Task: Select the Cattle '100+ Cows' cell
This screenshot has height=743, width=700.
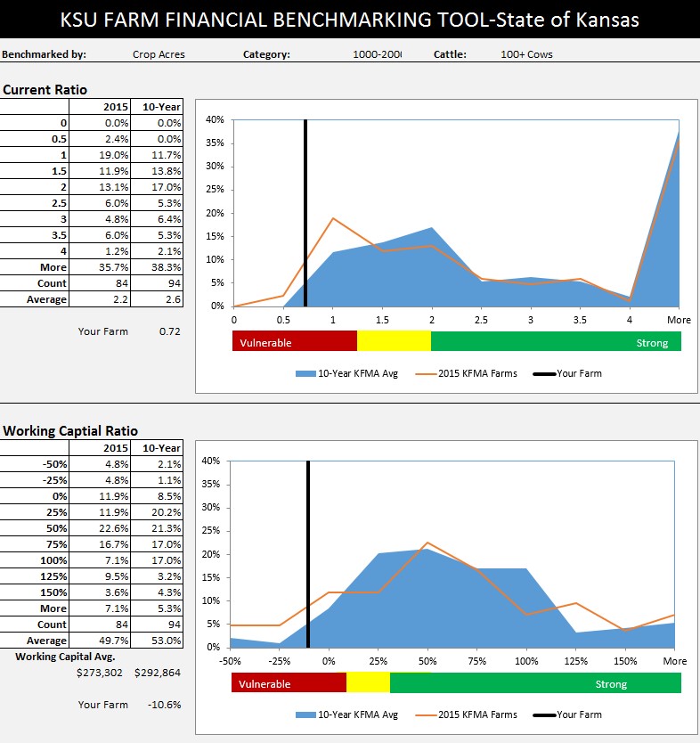Action: 526,54
